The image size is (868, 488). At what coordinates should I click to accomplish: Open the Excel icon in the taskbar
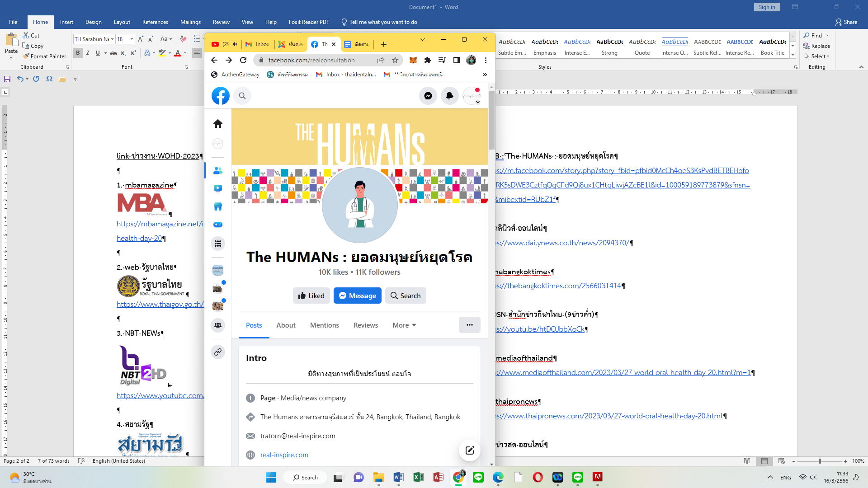[x=418, y=477]
